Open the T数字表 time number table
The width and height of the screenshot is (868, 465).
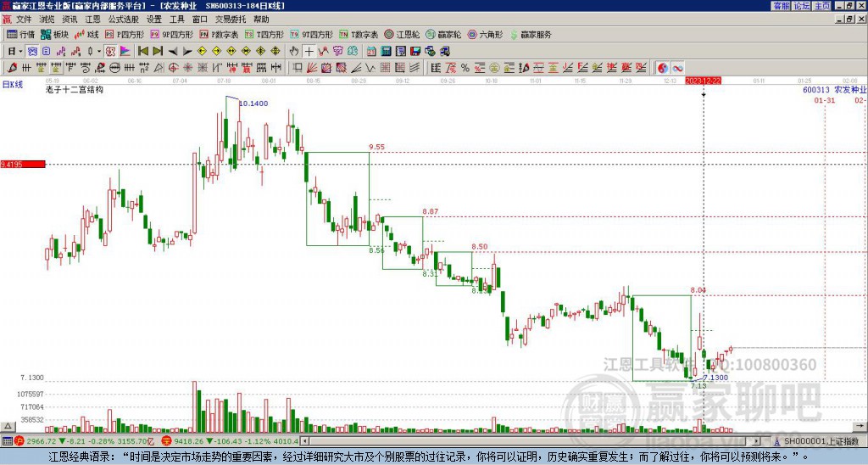point(359,34)
